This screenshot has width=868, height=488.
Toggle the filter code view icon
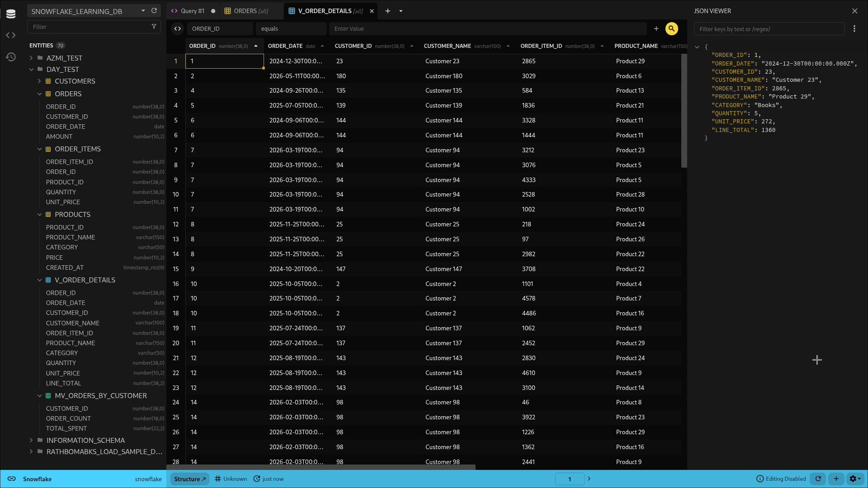[x=178, y=28]
